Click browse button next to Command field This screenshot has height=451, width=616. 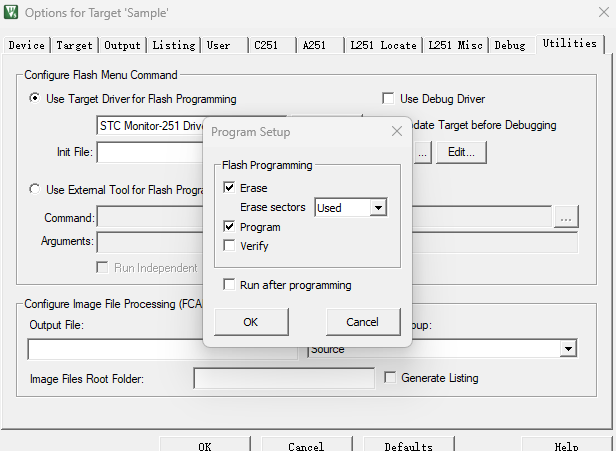coord(566,217)
